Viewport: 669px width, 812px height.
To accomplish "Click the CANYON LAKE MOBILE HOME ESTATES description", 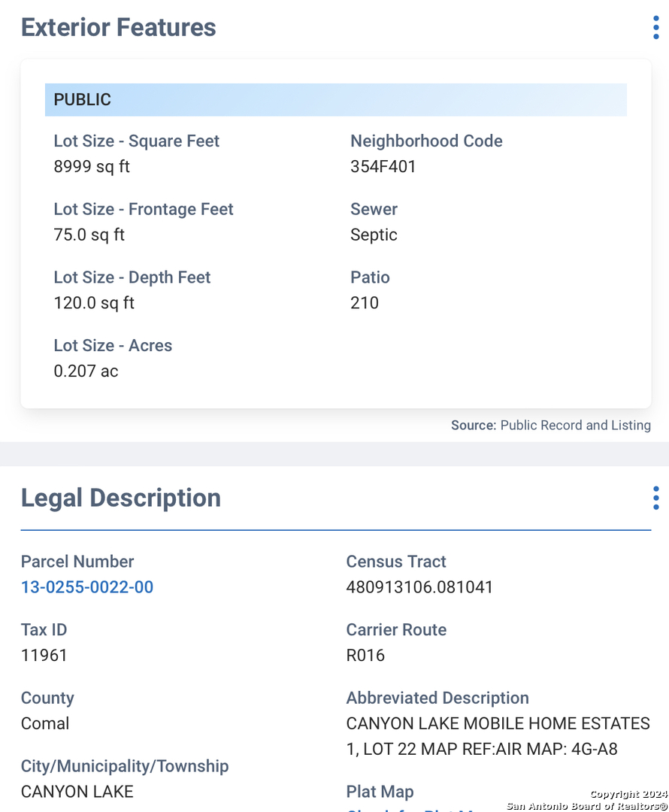I will [498, 724].
